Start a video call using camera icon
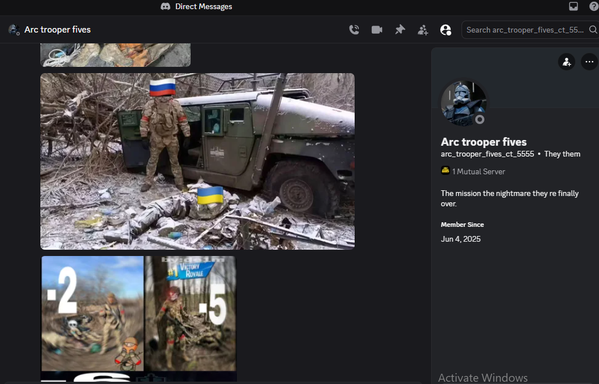 coord(377,30)
